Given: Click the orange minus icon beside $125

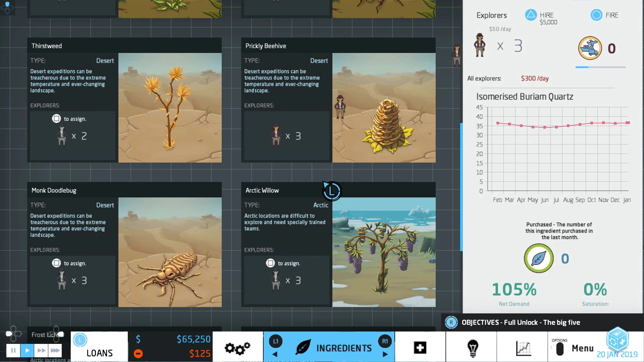Looking at the screenshot, I should click(x=138, y=353).
